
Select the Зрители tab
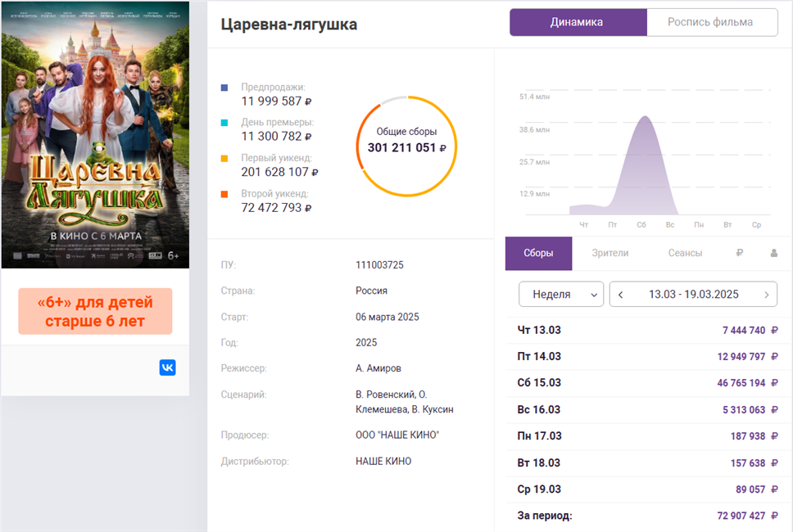pos(610,253)
